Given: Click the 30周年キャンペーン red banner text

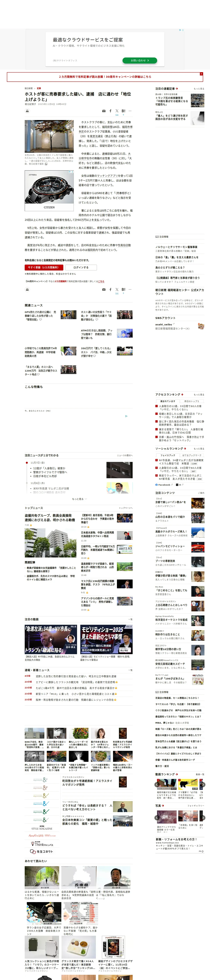Looking at the screenshot, I should tap(105, 77).
